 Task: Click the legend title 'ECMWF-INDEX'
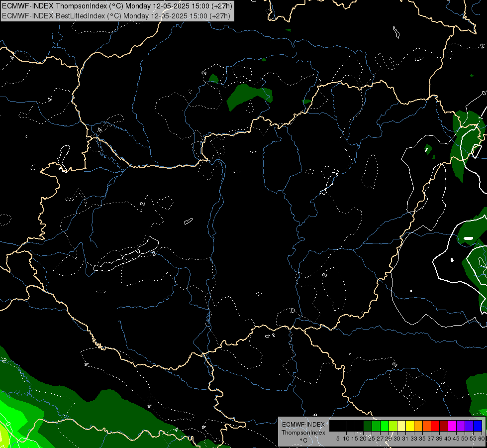[303, 425]
